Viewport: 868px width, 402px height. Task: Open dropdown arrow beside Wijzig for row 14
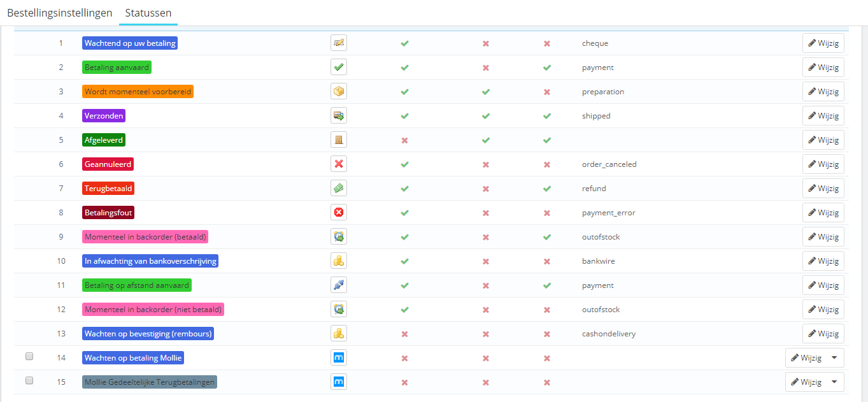[x=834, y=358]
